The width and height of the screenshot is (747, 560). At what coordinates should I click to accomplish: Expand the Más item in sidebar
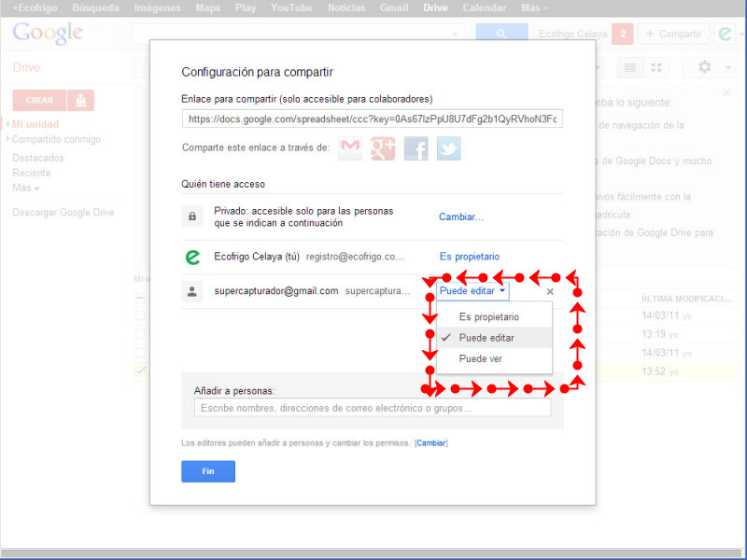[x=26, y=188]
